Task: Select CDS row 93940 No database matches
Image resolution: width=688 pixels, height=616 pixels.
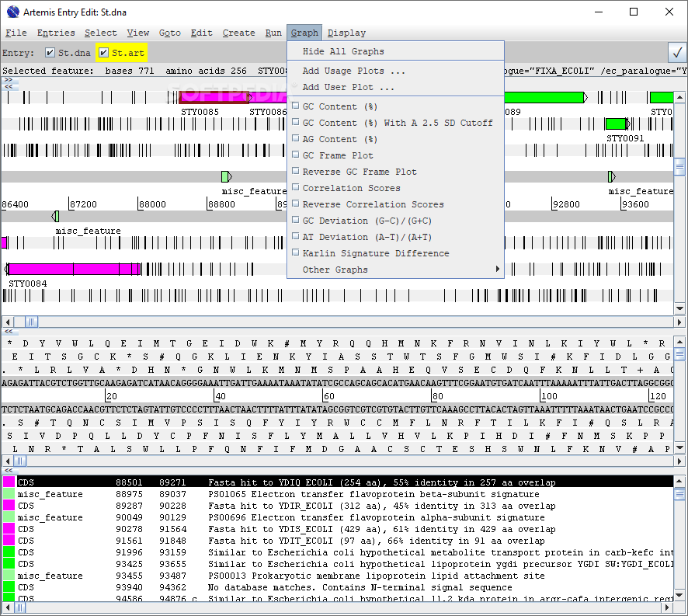Action: point(338,587)
